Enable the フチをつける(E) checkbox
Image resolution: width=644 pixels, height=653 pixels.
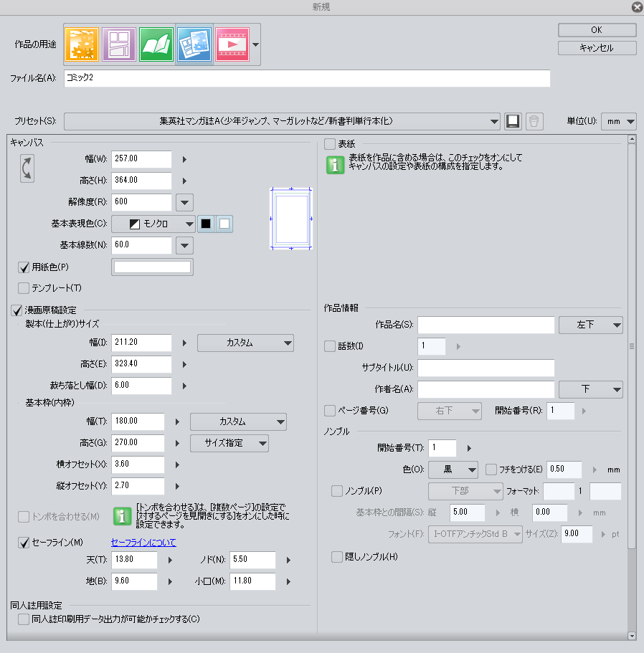pos(491,470)
